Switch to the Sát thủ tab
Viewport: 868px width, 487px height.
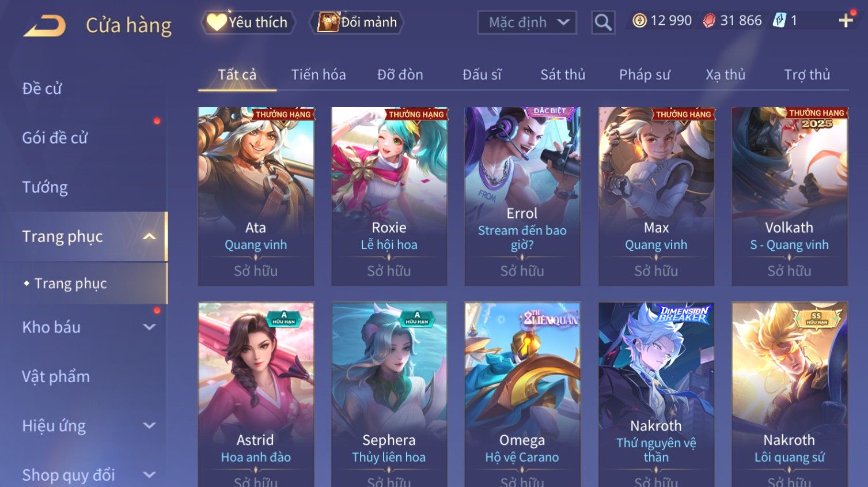click(x=563, y=74)
